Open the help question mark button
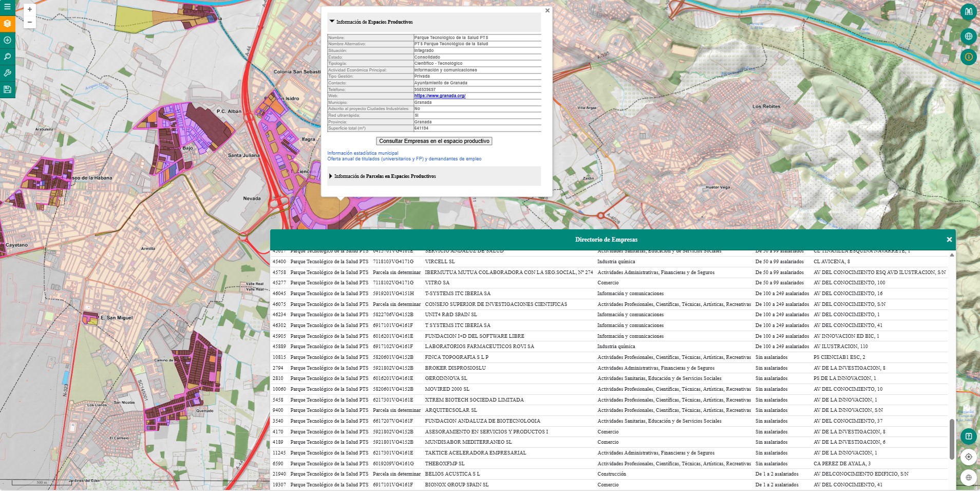980x491 pixels. [x=968, y=437]
